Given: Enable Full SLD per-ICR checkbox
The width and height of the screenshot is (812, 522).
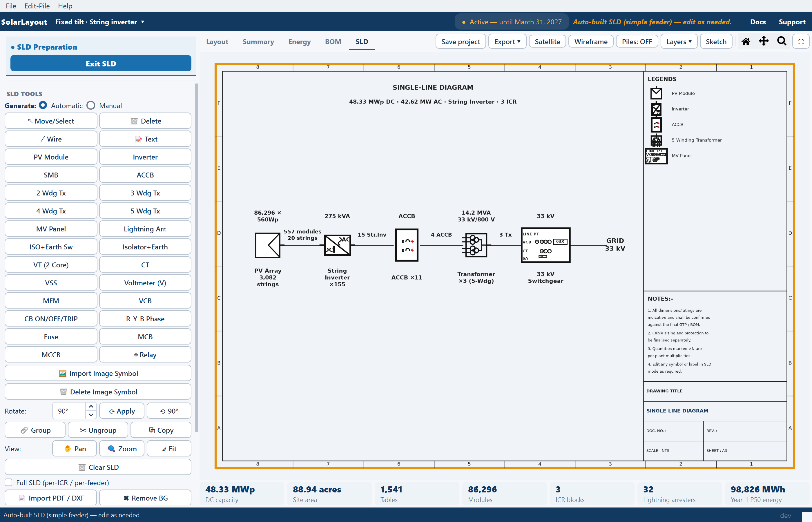Looking at the screenshot, I should click(x=9, y=482).
